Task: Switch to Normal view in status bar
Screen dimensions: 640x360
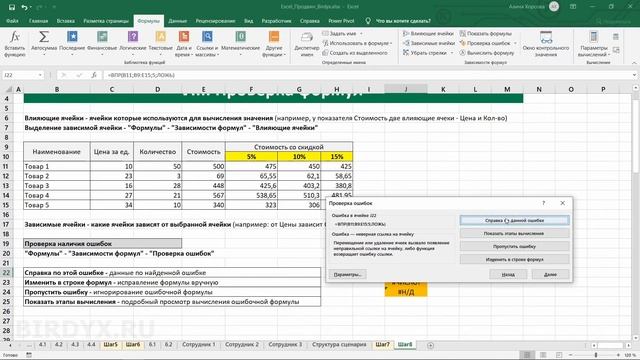Action: tap(527, 355)
